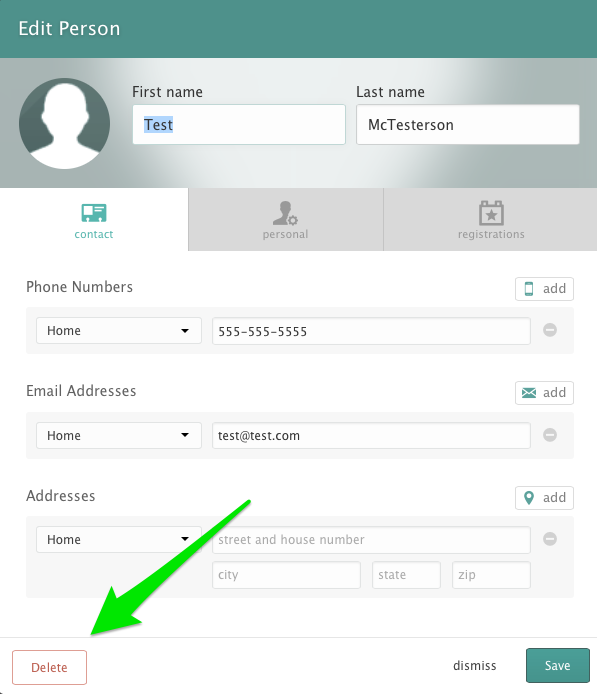Open the contact tab card icon
Screen dimensions: 597x694
click(x=94, y=213)
